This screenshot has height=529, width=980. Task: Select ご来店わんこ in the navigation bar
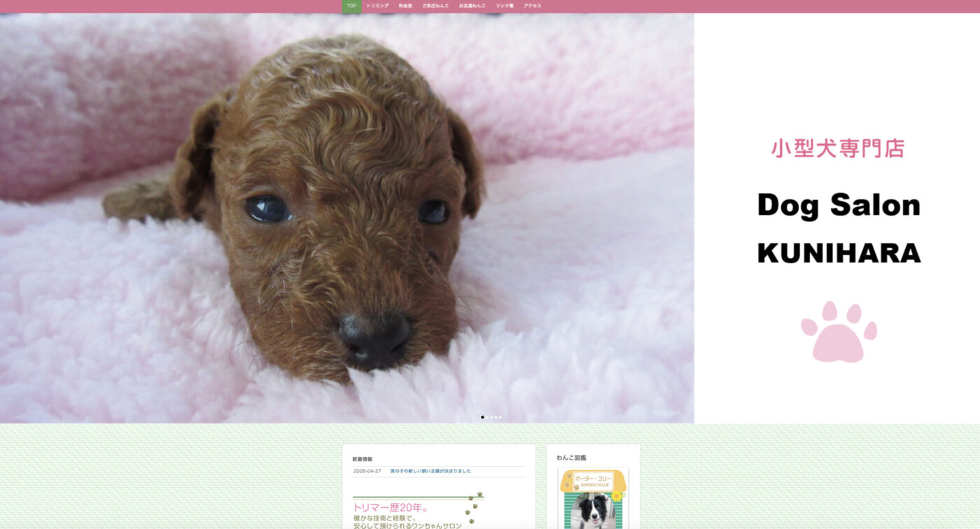[435, 6]
